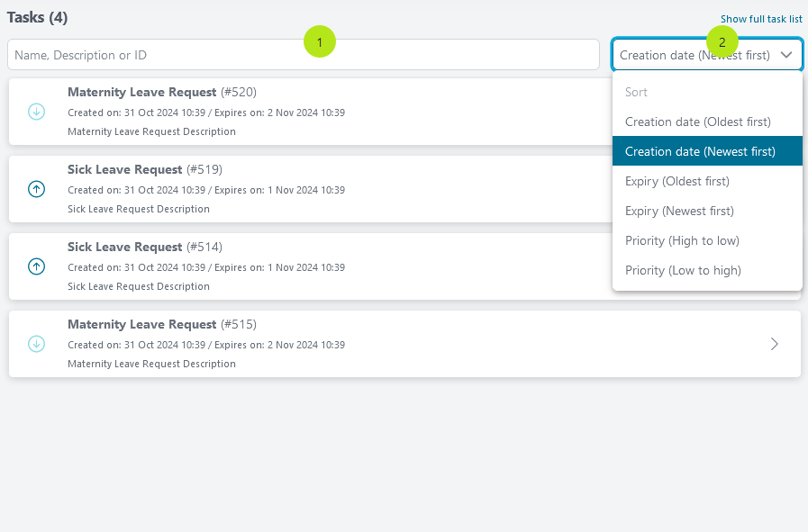
Task: Select task #514 creation and expiry dates line
Action: click(206, 267)
